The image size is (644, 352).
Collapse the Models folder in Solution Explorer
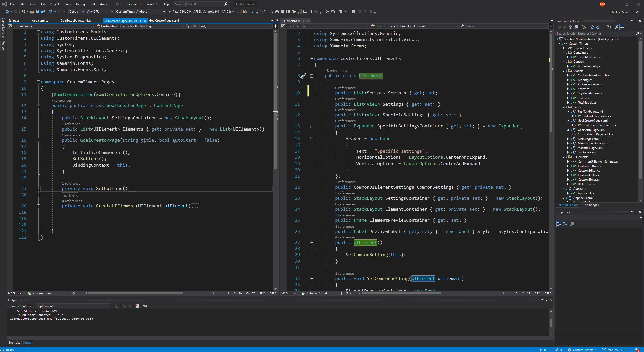(564, 71)
